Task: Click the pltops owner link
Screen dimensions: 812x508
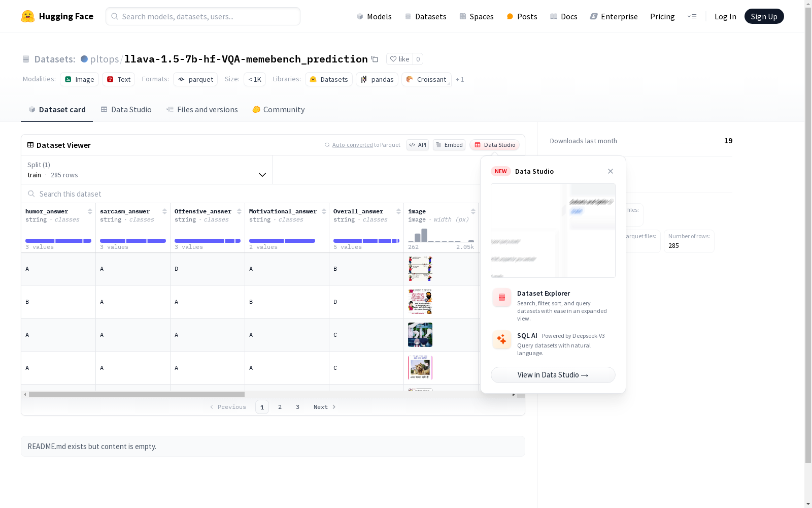Action: 105,59
